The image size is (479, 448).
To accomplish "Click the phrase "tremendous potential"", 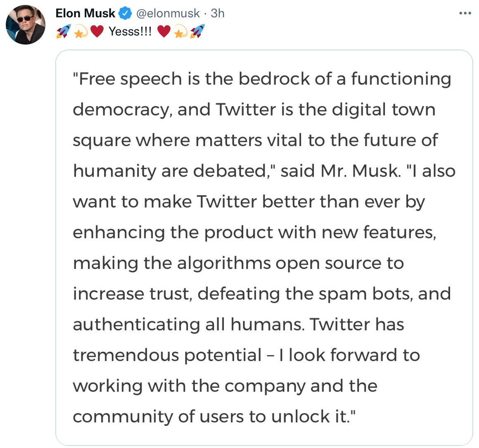I will coord(167,355).
